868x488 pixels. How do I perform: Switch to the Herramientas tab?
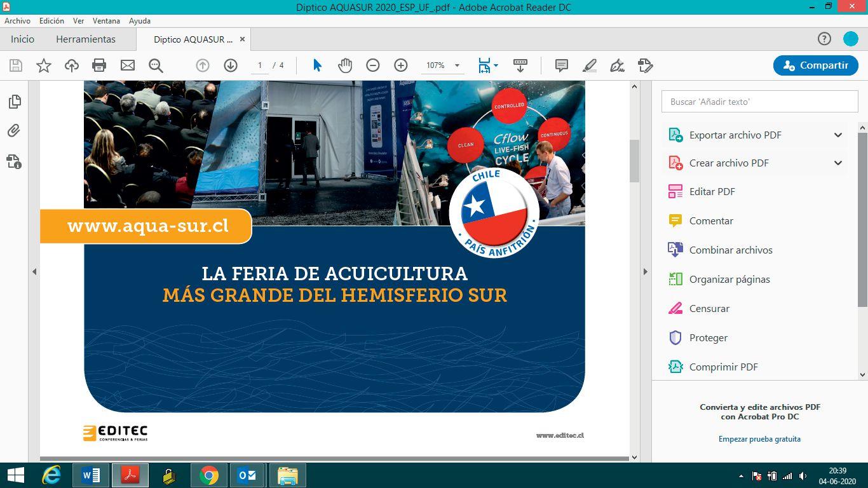pyautogui.click(x=86, y=39)
